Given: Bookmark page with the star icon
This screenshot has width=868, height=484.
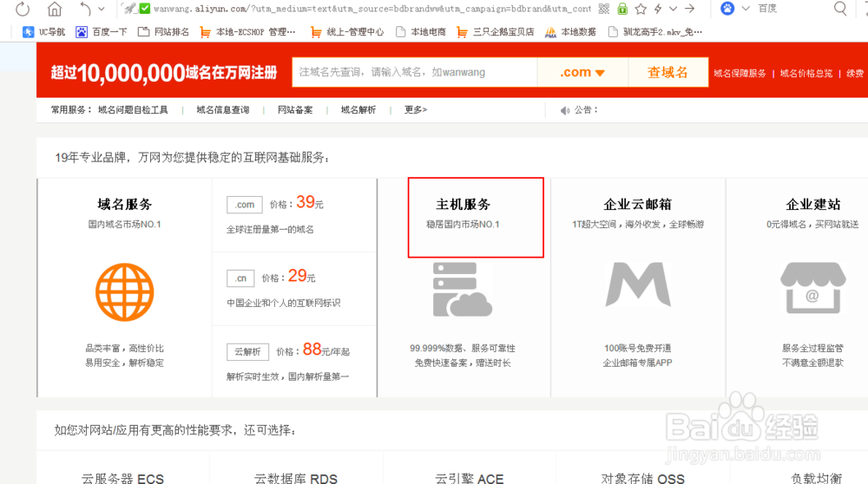Looking at the screenshot, I should (641, 9).
